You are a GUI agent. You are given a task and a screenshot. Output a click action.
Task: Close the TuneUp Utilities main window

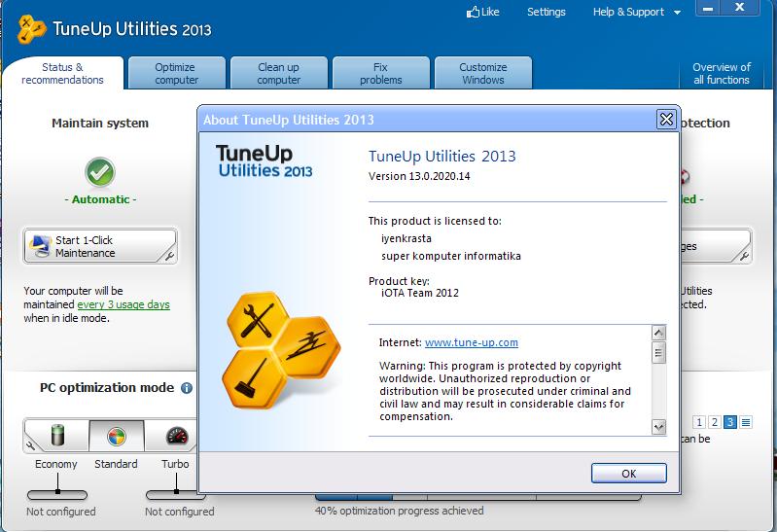click(740, 8)
